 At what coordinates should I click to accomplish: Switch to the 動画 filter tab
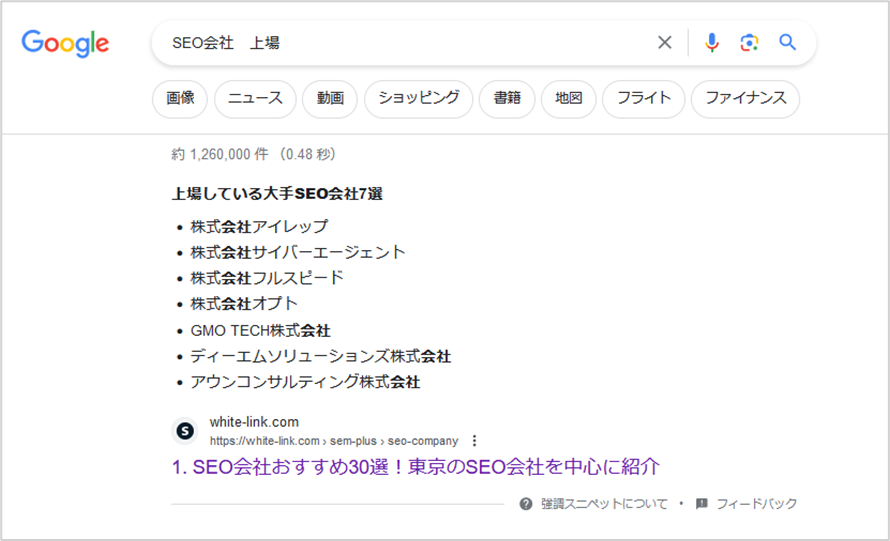point(330,99)
